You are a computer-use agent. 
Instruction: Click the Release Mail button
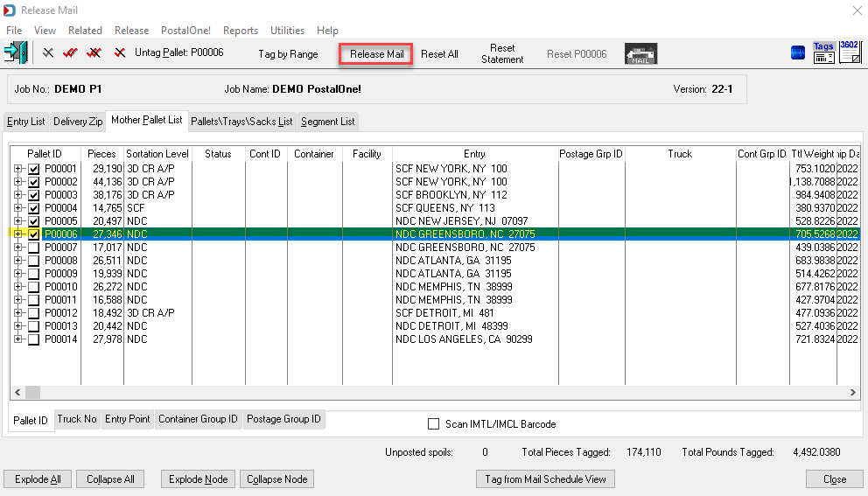click(376, 54)
